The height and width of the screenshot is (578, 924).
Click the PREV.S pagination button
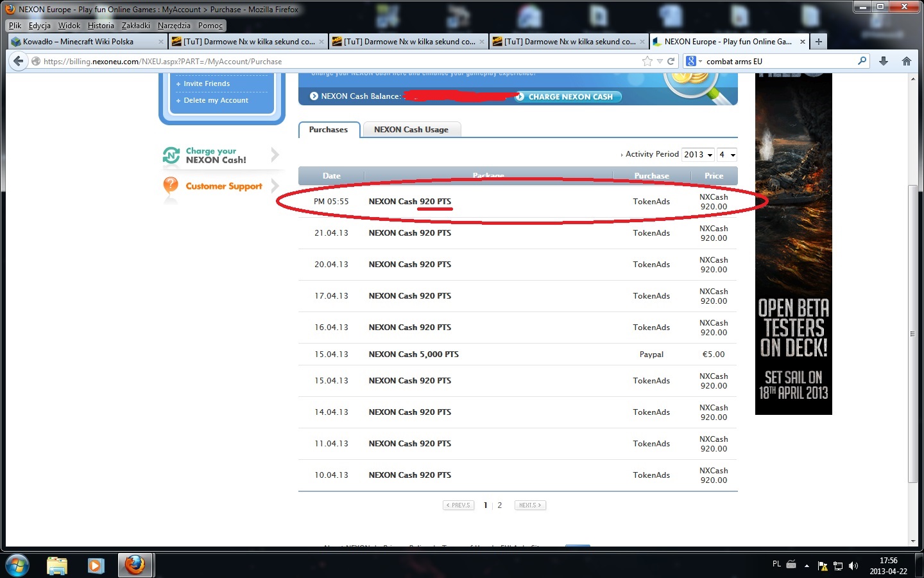click(459, 505)
